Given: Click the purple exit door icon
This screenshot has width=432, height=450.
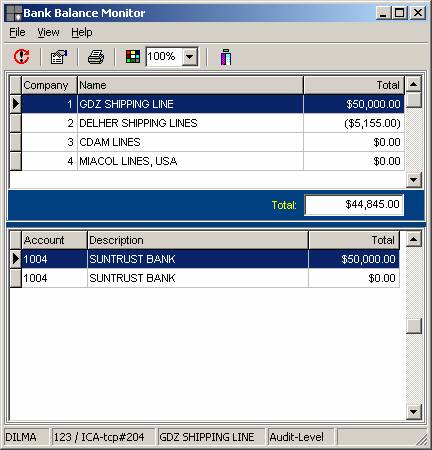Looking at the screenshot, I should [226, 57].
